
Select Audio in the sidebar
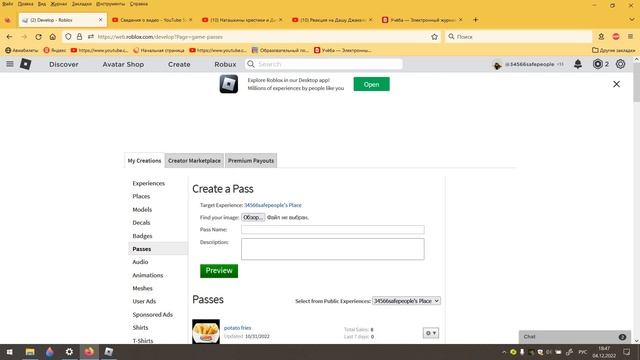[x=140, y=262]
